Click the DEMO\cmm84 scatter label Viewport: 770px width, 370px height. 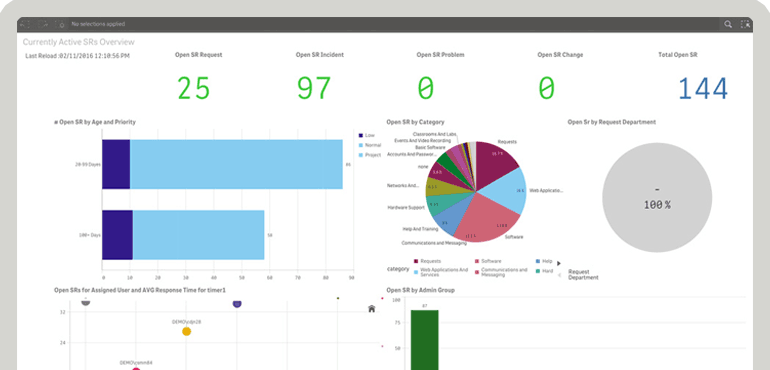coord(136,363)
